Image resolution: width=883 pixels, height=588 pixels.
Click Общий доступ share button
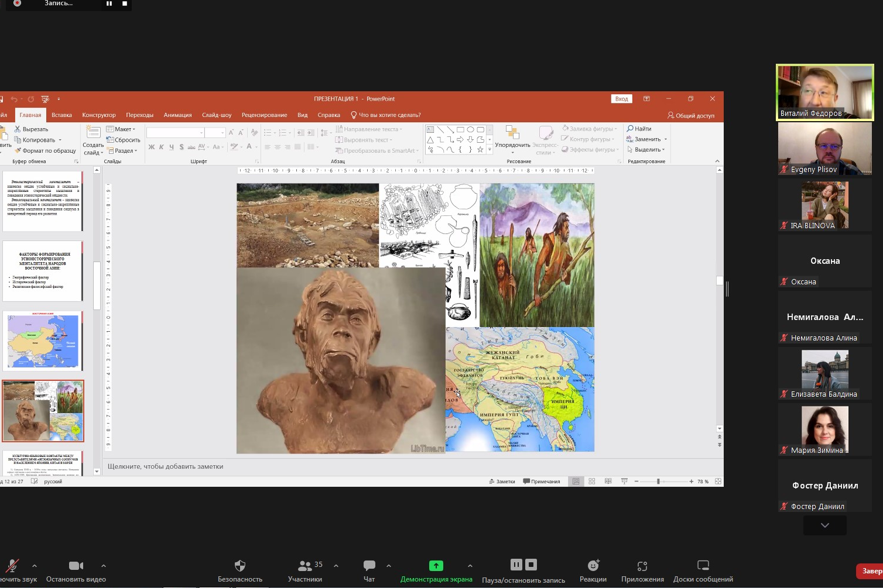(x=691, y=116)
